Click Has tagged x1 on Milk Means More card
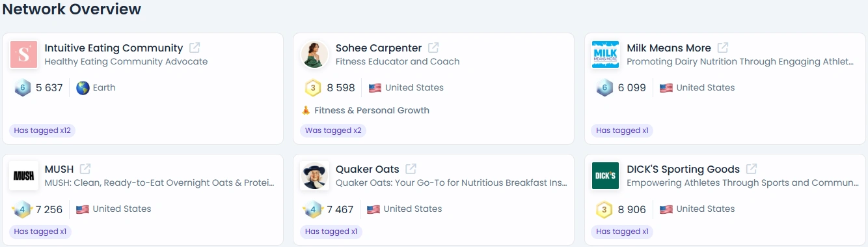Image resolution: width=868 pixels, height=247 pixels. (622, 130)
